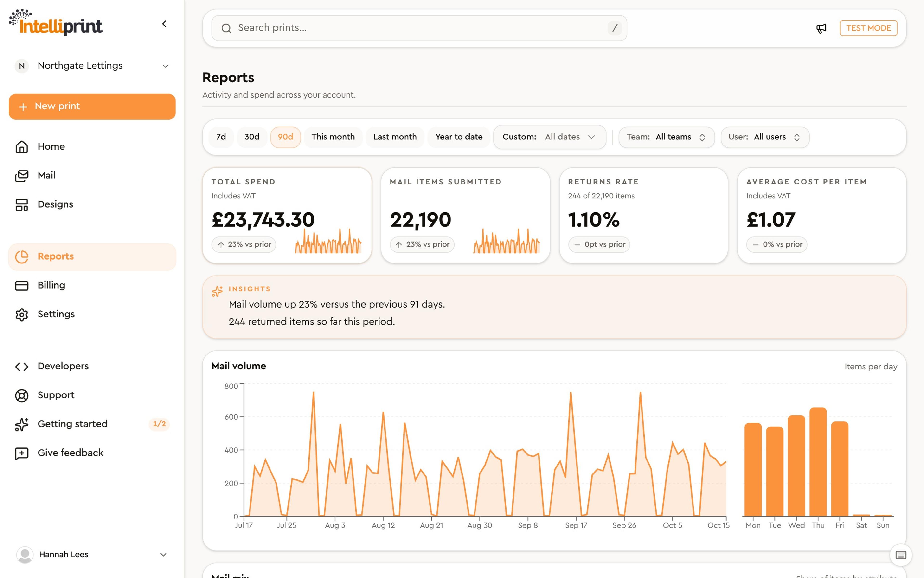924x578 pixels.
Task: Open the keyboard shortcuts floating button
Action: [x=901, y=555]
